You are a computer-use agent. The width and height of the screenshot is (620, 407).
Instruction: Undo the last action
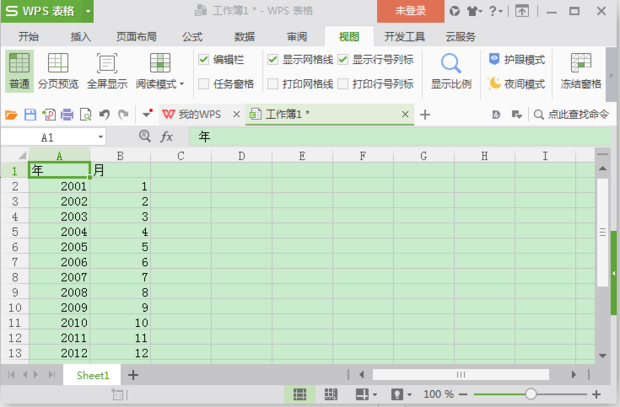104,115
